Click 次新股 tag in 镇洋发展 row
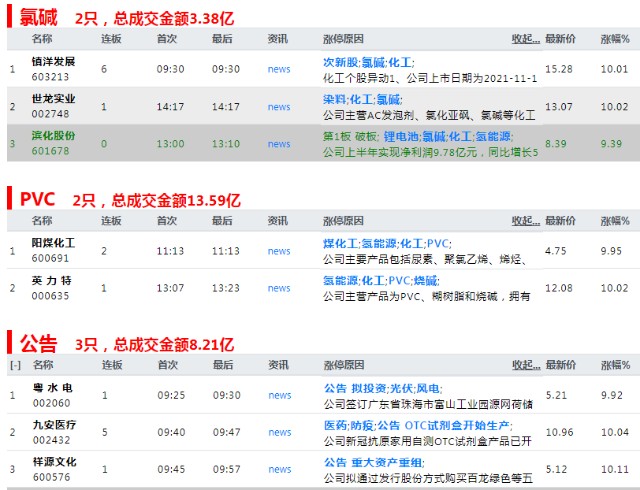The height and width of the screenshot is (490, 640). point(340,62)
